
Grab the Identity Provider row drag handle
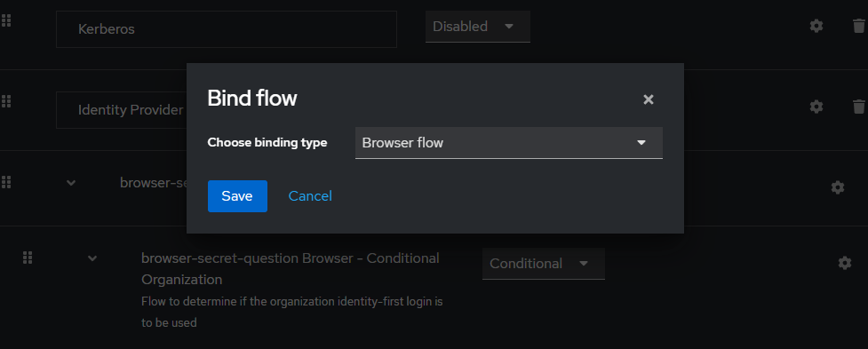coord(6,101)
